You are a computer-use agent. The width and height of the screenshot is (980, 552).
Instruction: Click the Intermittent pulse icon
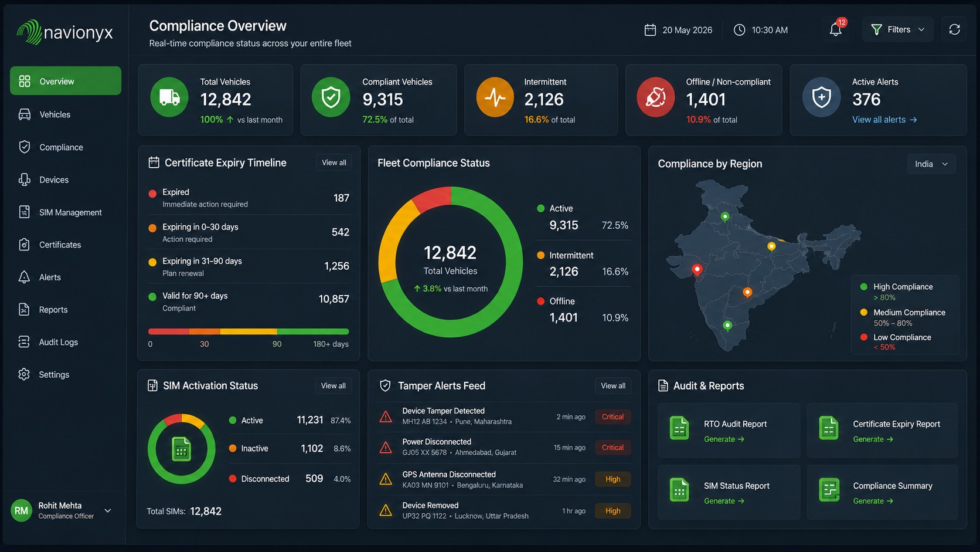tap(495, 97)
